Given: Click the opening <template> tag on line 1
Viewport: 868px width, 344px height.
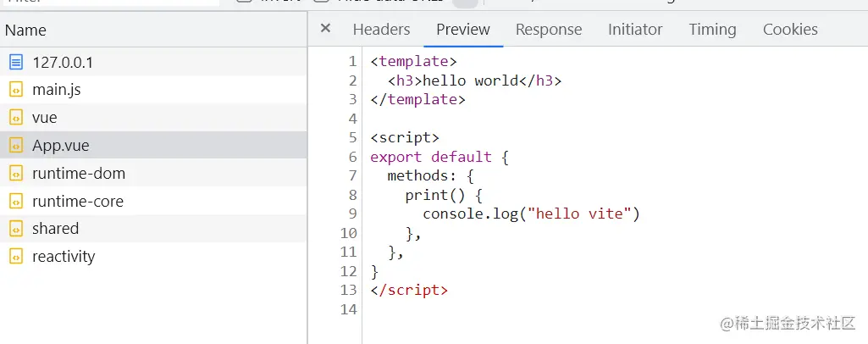Looking at the screenshot, I should click(x=413, y=62).
